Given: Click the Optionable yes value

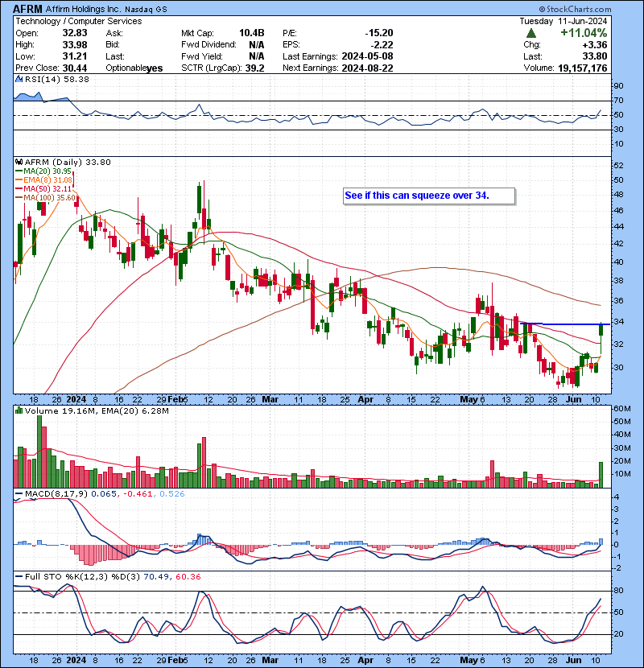Looking at the screenshot, I should pyautogui.click(x=155, y=68).
